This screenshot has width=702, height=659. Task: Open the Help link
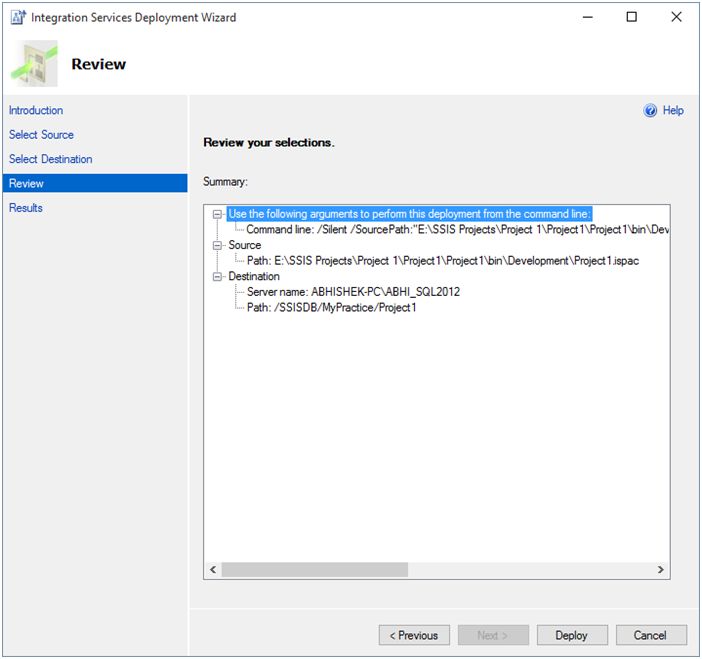[673, 111]
